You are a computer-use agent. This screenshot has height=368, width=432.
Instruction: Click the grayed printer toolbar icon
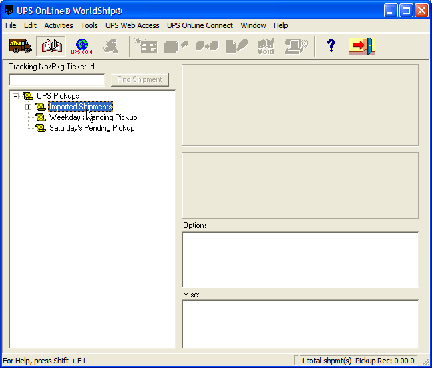click(296, 46)
